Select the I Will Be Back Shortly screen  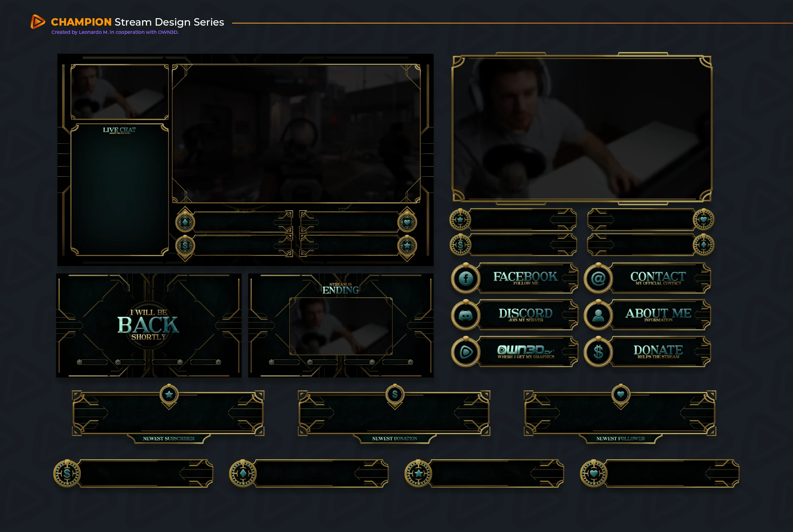(x=149, y=325)
